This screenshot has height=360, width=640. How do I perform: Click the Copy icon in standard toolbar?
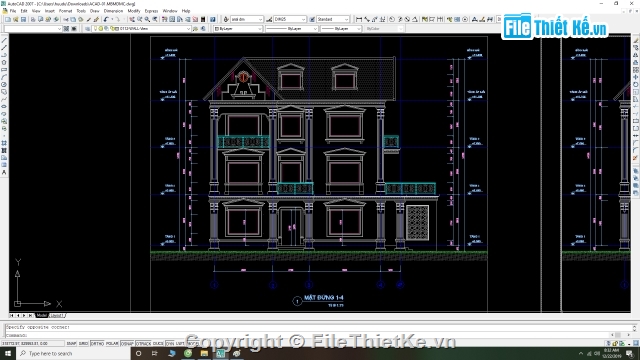coord(73,19)
